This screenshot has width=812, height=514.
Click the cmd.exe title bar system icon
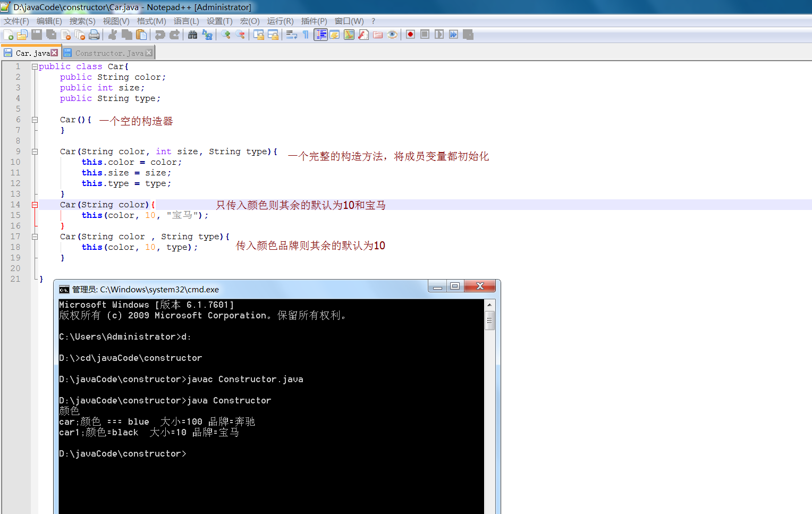(x=64, y=290)
